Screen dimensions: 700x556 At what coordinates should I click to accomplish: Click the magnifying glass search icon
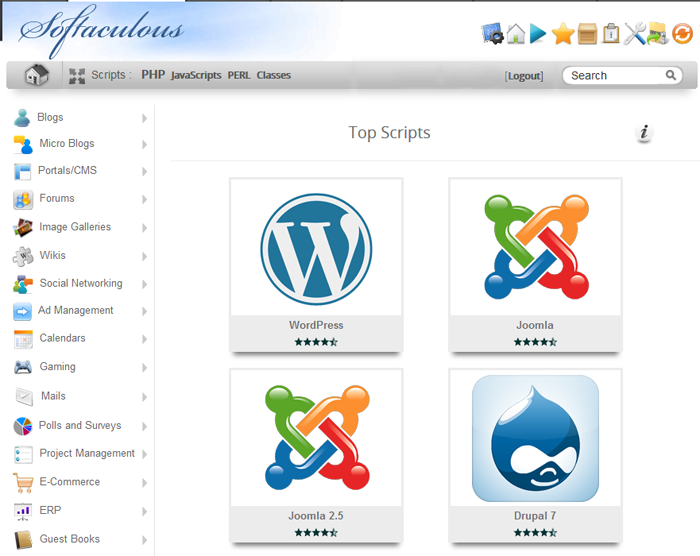click(x=671, y=75)
